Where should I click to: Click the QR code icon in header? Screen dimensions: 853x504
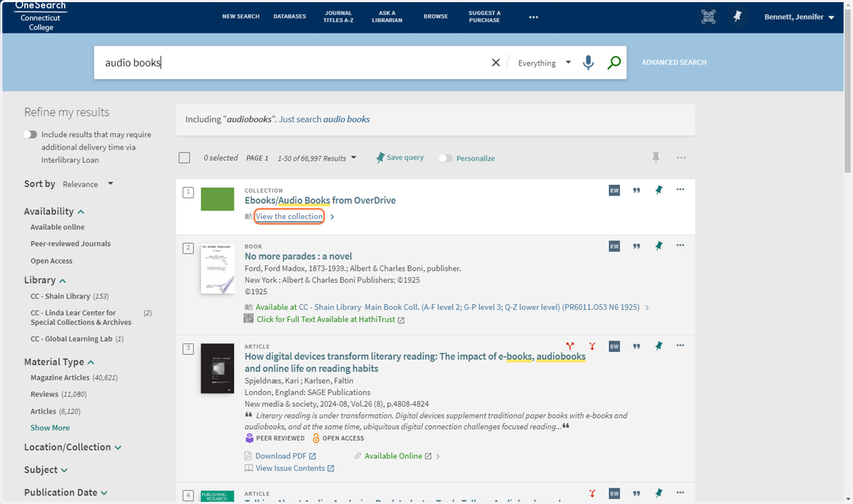coord(708,17)
